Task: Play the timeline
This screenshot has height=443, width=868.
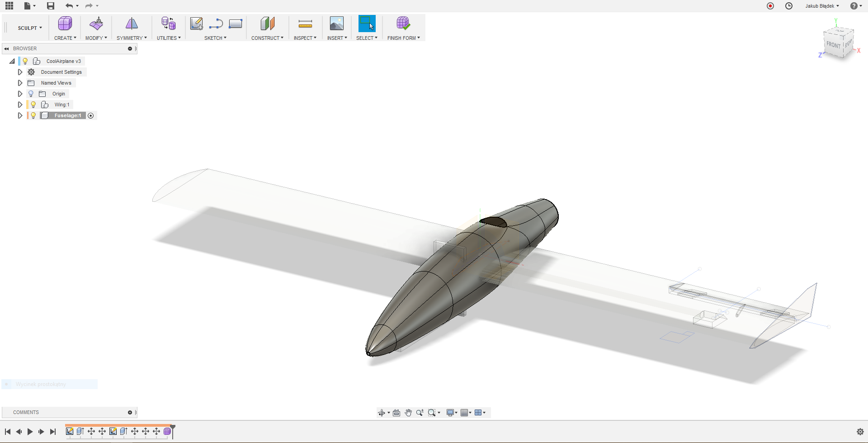Action: (30, 432)
